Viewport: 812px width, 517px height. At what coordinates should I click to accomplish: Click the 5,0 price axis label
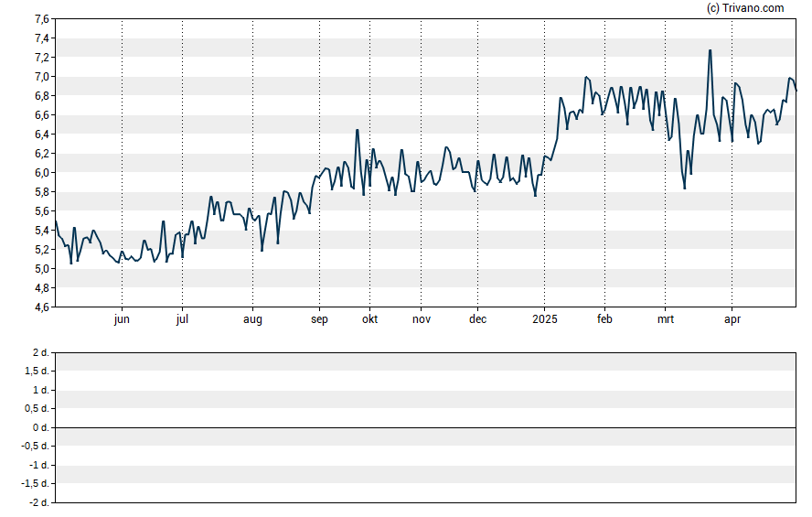[41, 269]
